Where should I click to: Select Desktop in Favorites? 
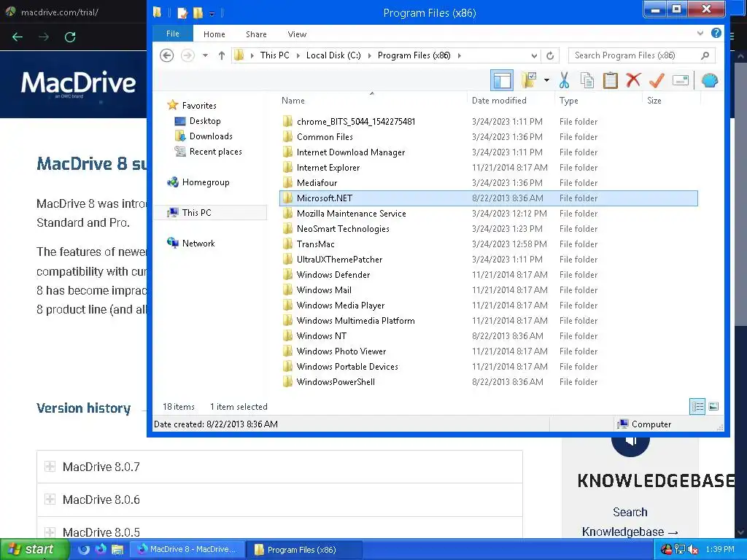pos(205,121)
